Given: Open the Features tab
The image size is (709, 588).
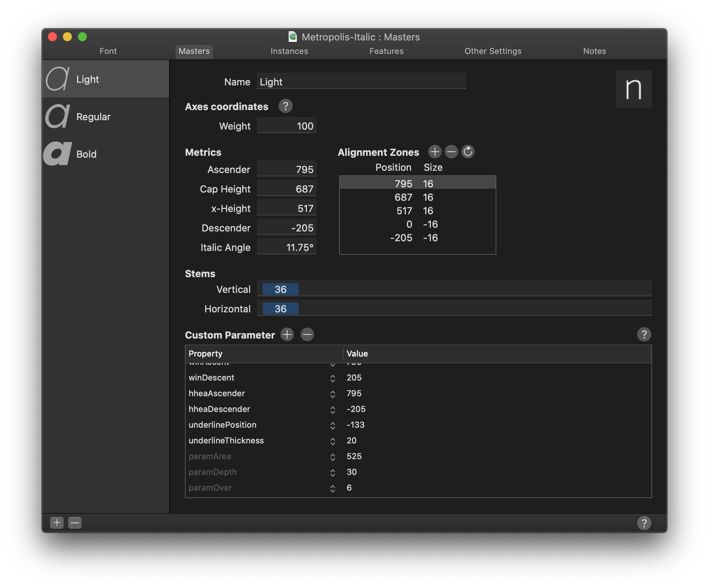Looking at the screenshot, I should tap(386, 51).
